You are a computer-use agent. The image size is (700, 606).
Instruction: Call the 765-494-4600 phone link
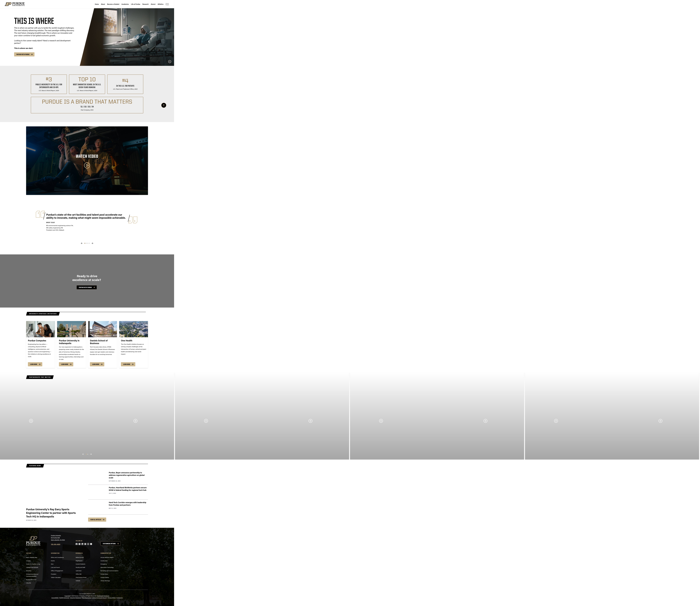(x=55, y=544)
